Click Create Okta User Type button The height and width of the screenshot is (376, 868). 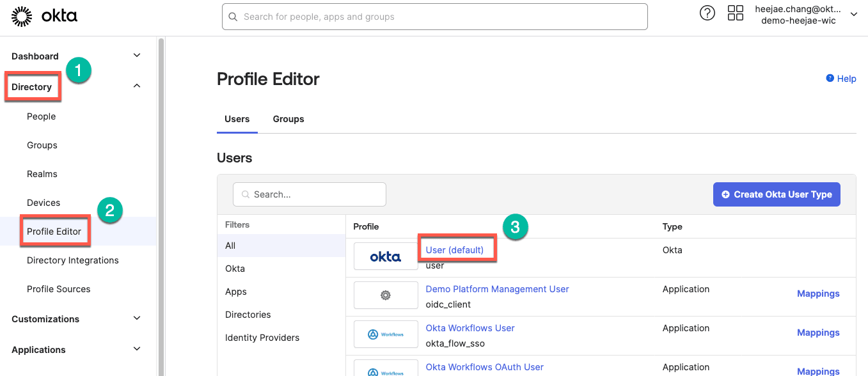coord(776,194)
